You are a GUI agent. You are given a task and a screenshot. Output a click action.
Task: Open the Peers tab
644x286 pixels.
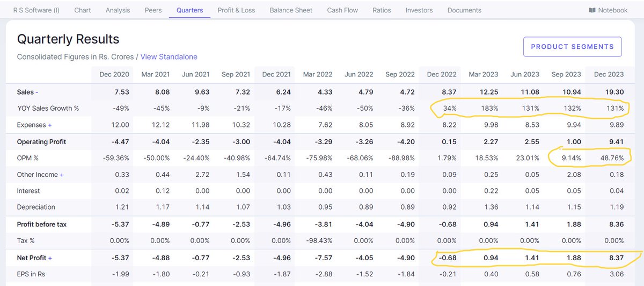coord(153,10)
